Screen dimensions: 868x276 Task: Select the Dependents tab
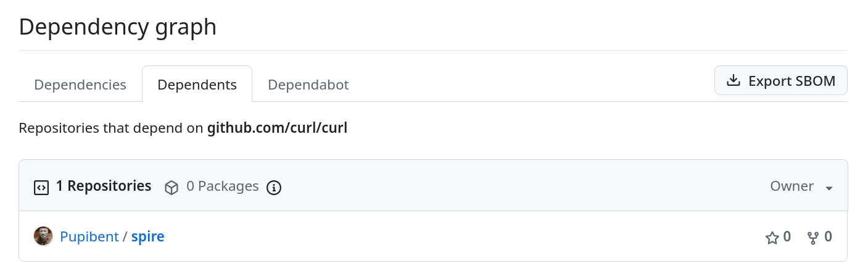(197, 85)
